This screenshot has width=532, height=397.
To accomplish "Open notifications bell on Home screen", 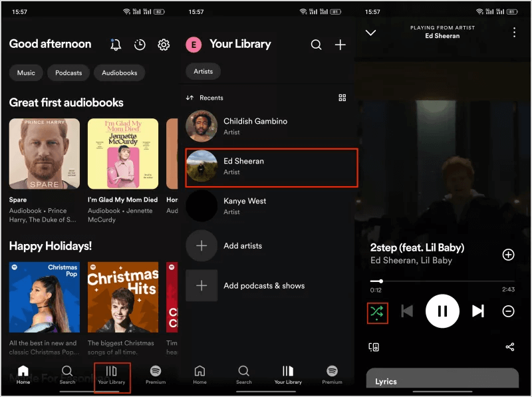I will pos(115,45).
